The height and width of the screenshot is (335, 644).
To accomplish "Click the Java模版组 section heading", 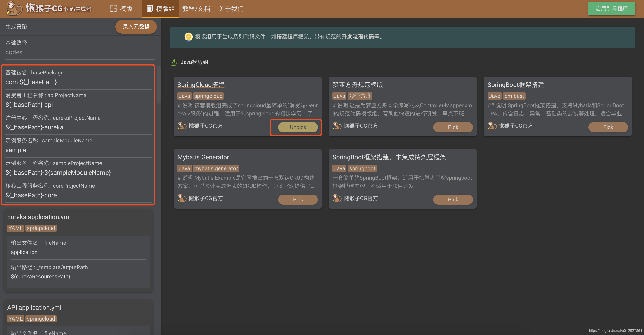I will click(x=194, y=62).
